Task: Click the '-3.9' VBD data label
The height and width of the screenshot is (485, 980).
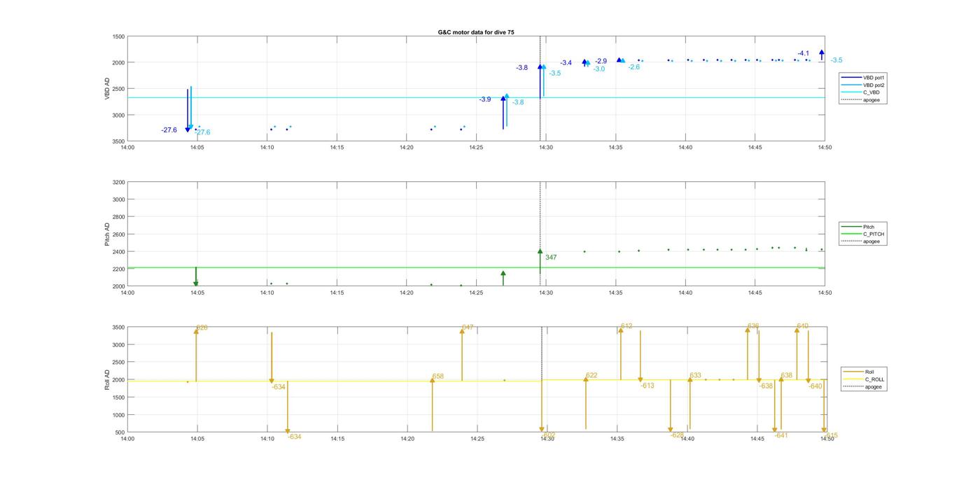Action: (485, 99)
